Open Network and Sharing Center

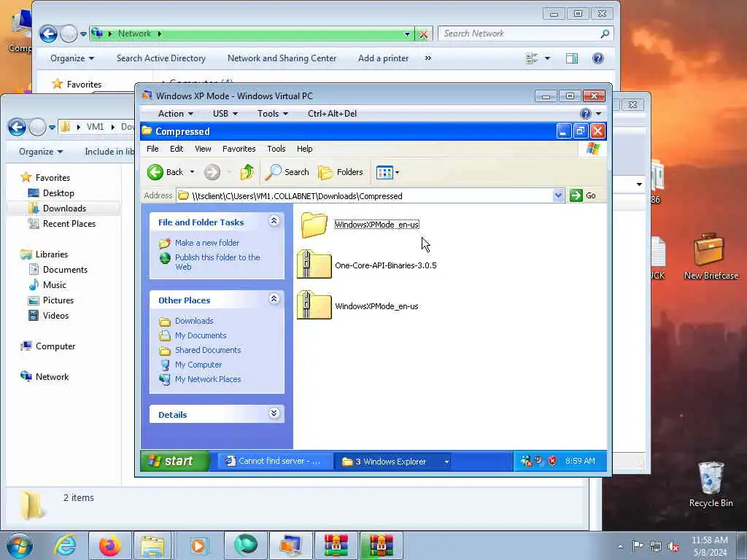click(x=282, y=58)
